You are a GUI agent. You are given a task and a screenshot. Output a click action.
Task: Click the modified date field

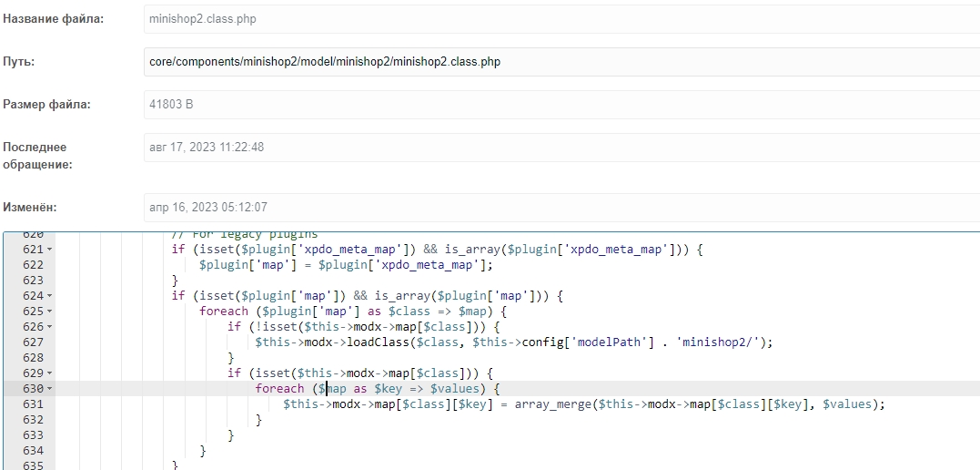(561, 207)
